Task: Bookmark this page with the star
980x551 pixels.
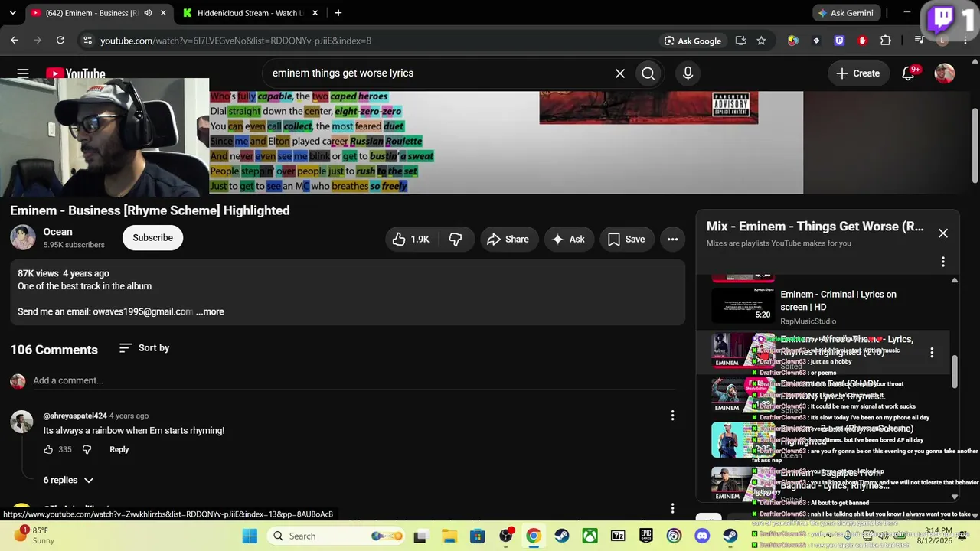Action: pyautogui.click(x=761, y=41)
